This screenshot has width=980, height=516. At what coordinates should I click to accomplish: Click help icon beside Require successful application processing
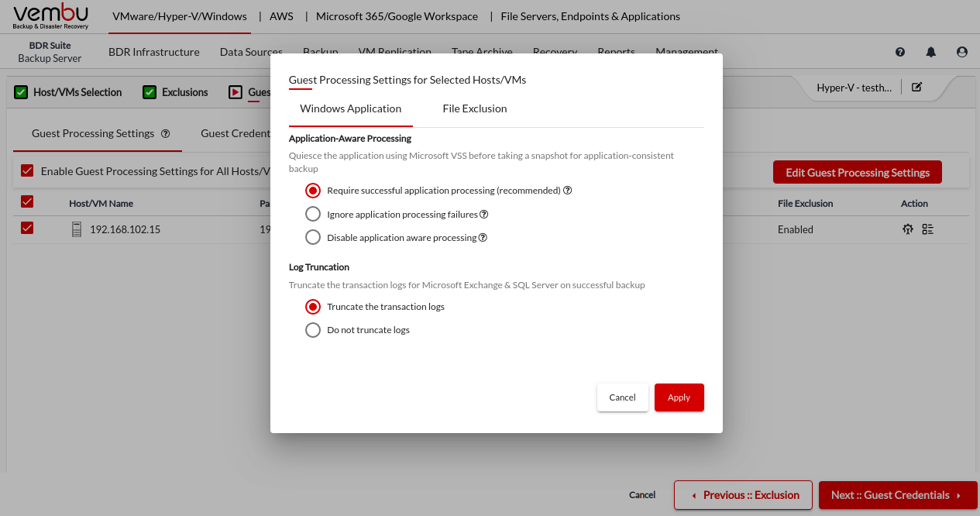(x=568, y=191)
